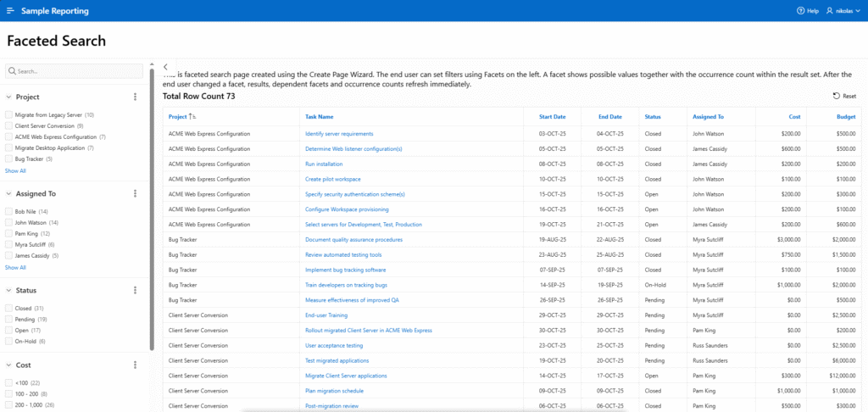
Task: Enable the John Watson assignee filter
Action: pos(8,222)
